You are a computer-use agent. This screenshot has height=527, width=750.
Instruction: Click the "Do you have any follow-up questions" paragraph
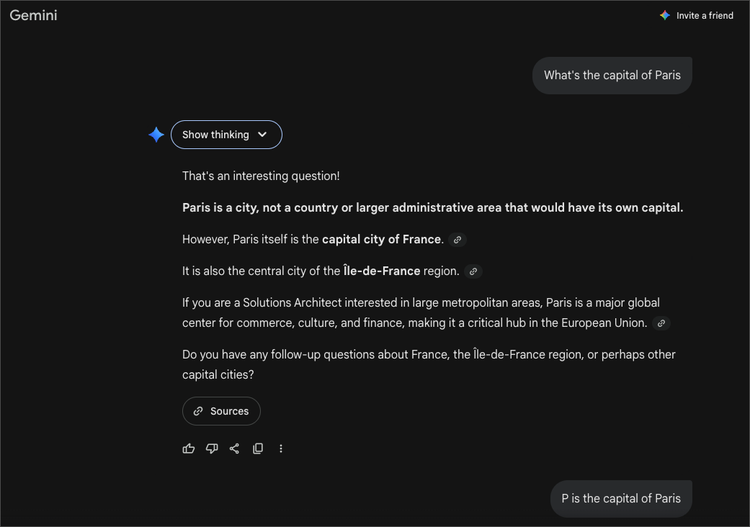pyautogui.click(x=429, y=364)
